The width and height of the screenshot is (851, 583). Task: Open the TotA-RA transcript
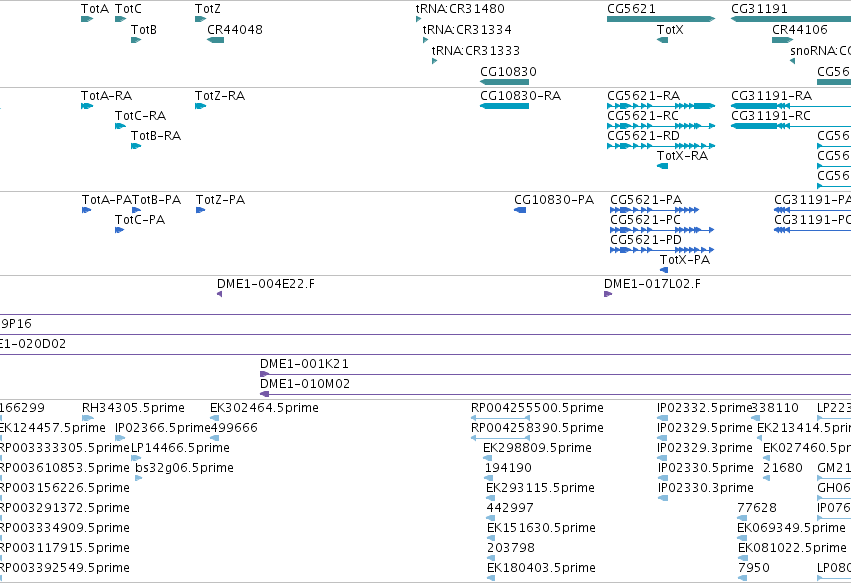87,106
